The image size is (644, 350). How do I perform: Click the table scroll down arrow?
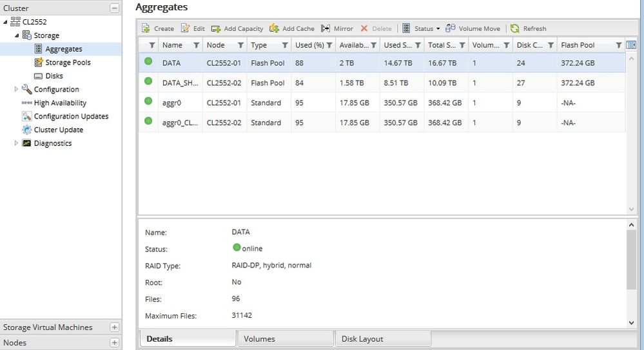(x=631, y=209)
